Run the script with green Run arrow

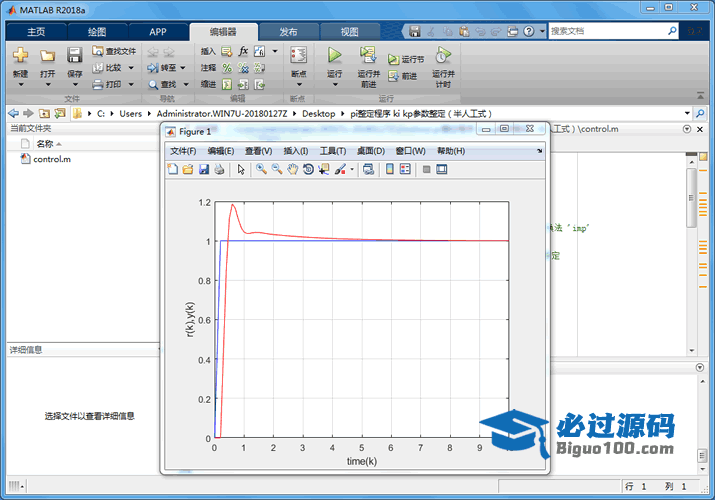334,56
